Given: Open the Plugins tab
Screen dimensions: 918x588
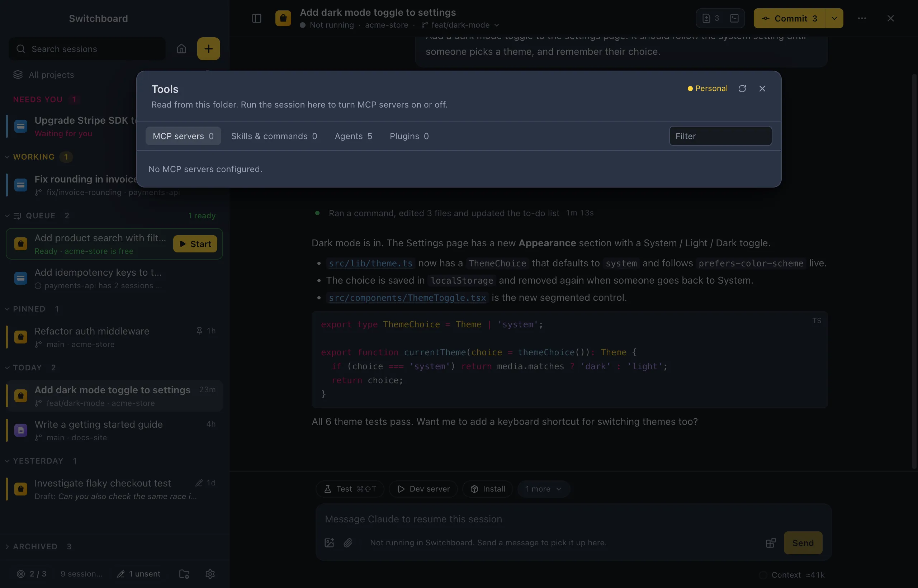Looking at the screenshot, I should (409, 136).
